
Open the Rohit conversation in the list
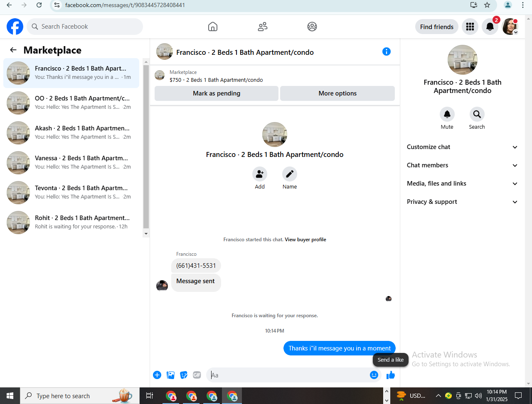(x=71, y=223)
